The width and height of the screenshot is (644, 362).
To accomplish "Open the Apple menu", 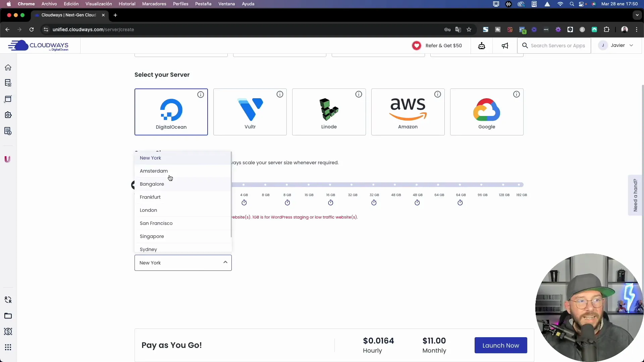I will (x=9, y=4).
